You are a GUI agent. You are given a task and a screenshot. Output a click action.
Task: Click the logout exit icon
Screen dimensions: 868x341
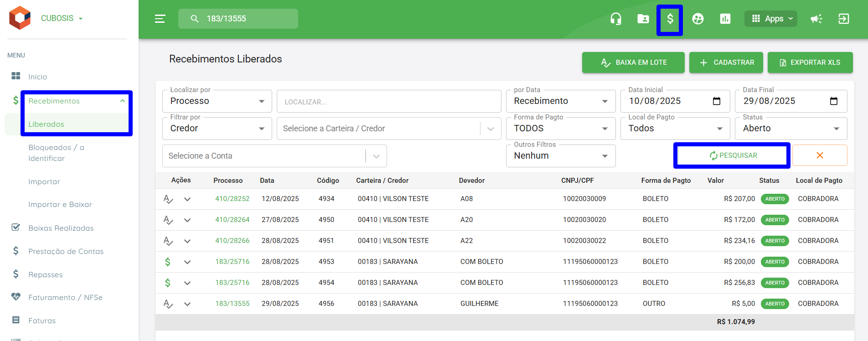click(844, 19)
